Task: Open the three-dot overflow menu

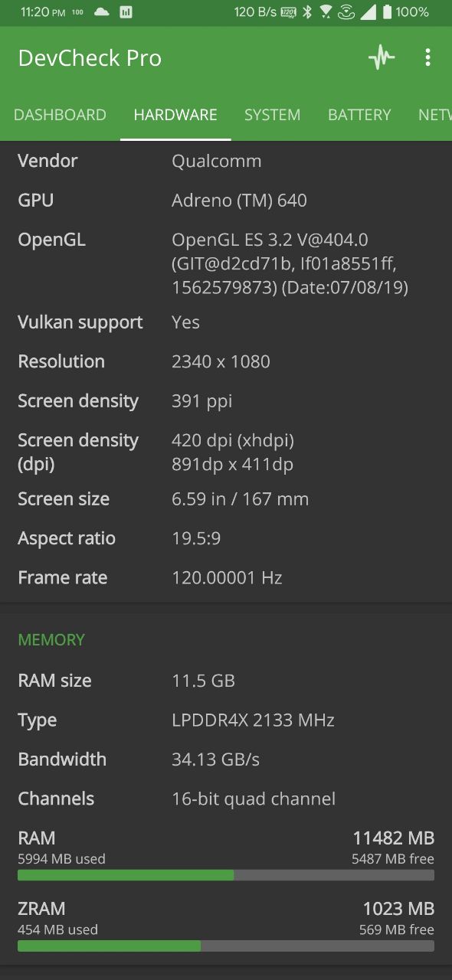Action: coord(427,58)
